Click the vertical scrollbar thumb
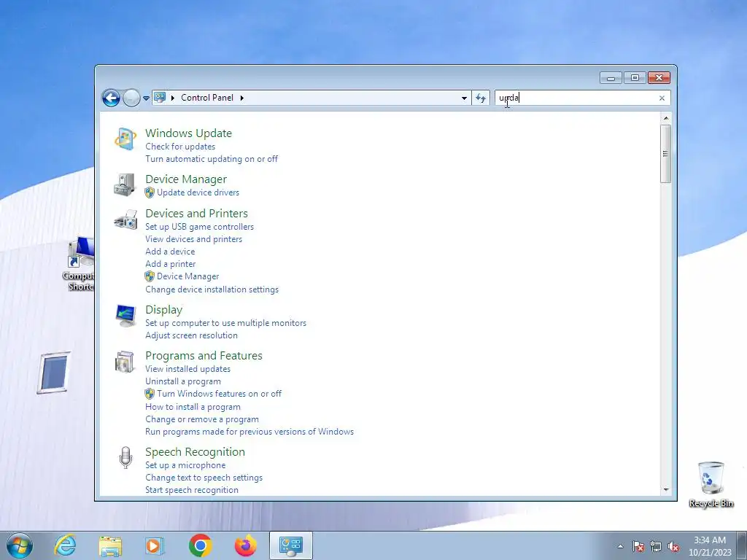747x560 pixels. [x=665, y=154]
